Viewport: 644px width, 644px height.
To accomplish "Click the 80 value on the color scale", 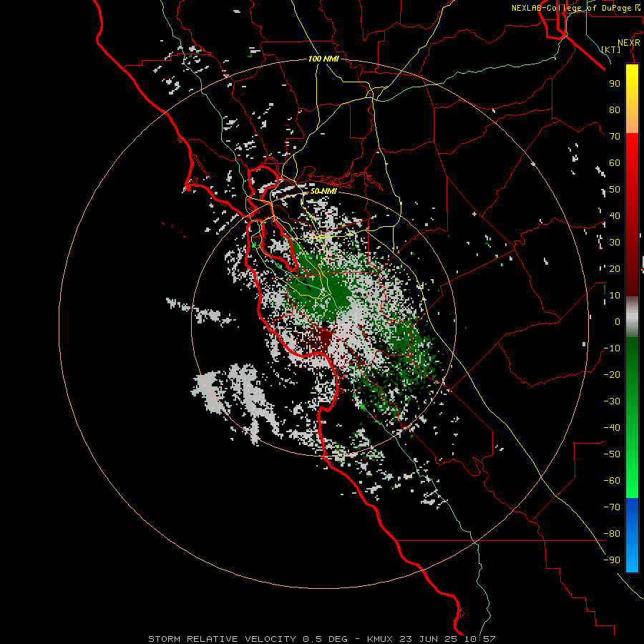I will pos(615,110).
